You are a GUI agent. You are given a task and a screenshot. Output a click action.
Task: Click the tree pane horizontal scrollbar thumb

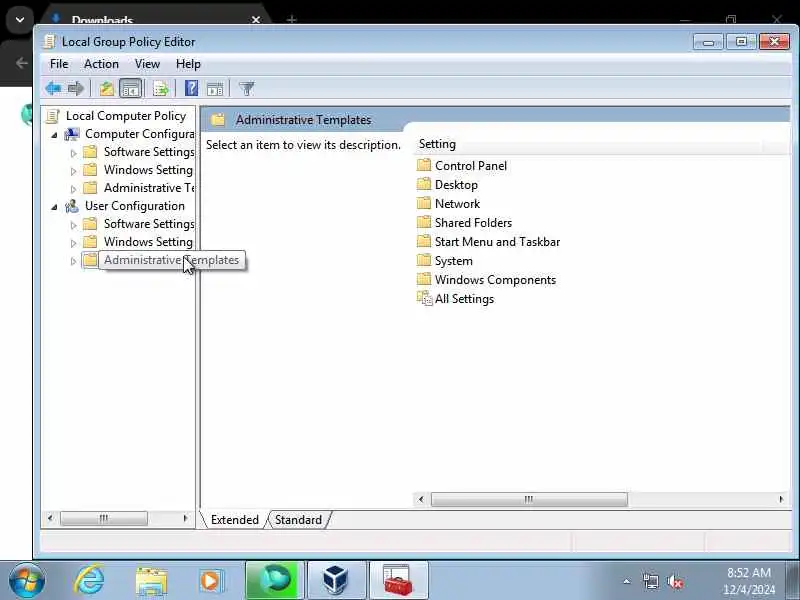tap(104, 518)
